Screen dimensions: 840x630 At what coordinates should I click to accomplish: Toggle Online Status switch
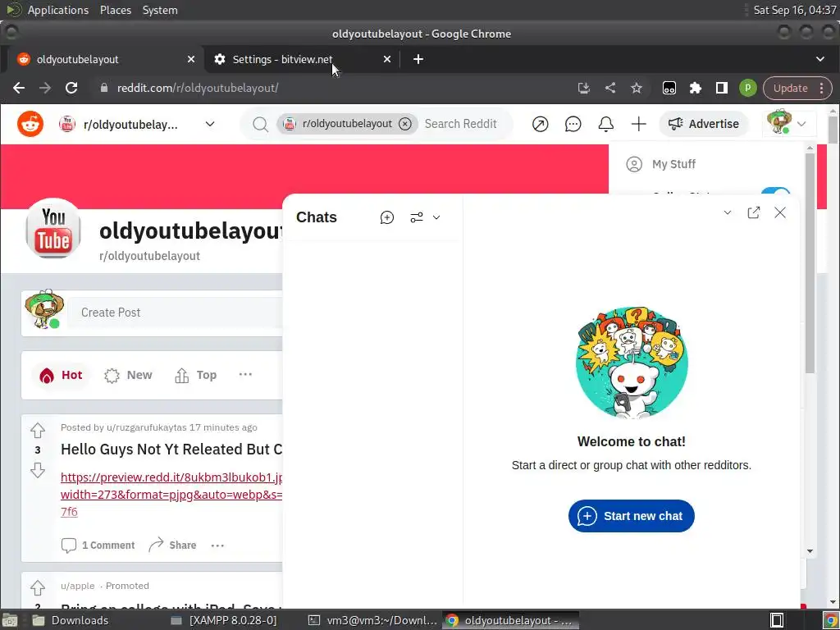coord(775,192)
